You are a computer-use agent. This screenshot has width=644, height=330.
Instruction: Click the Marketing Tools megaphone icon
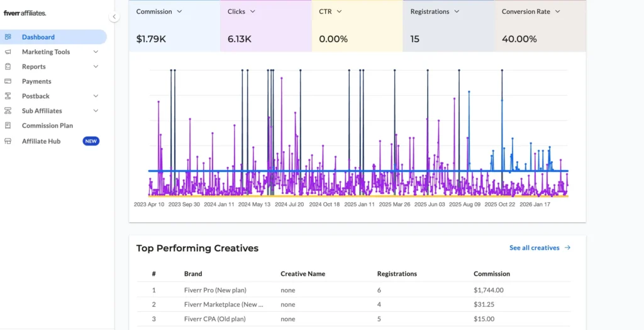[x=8, y=52]
